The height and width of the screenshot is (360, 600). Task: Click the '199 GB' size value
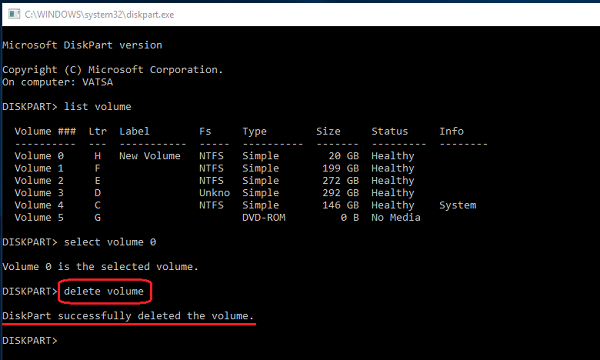[341, 168]
